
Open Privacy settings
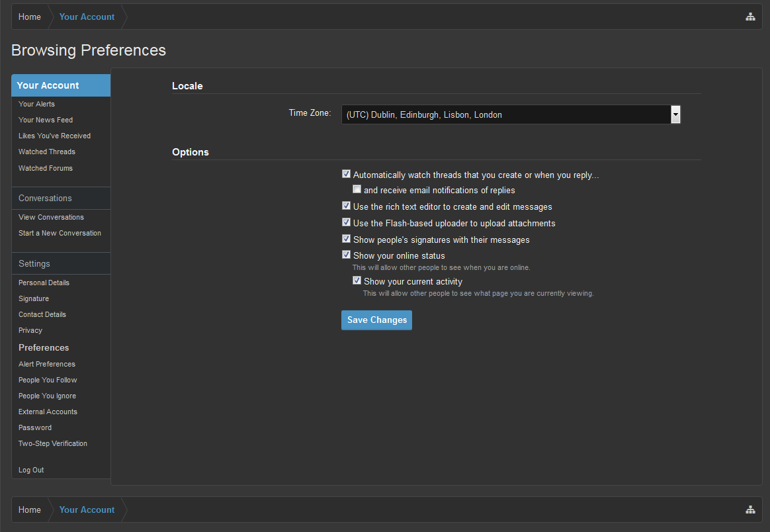tap(30, 331)
